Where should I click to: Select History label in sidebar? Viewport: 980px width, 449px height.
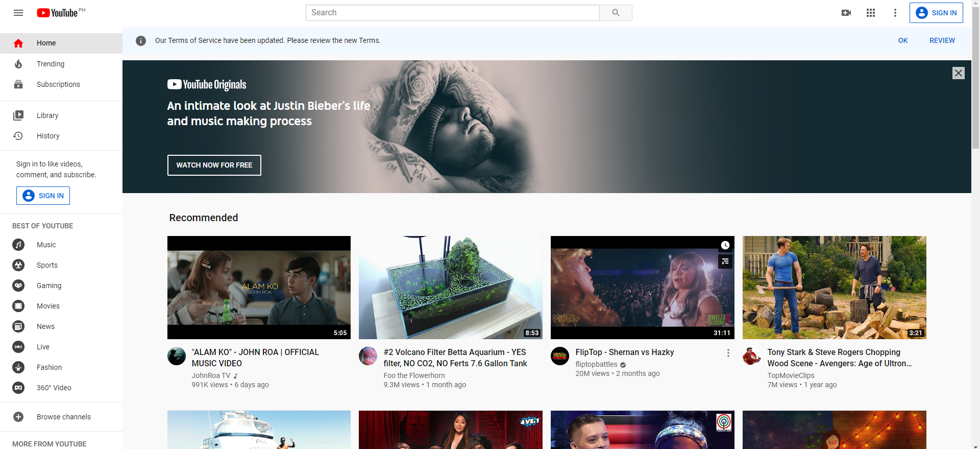[x=48, y=136]
